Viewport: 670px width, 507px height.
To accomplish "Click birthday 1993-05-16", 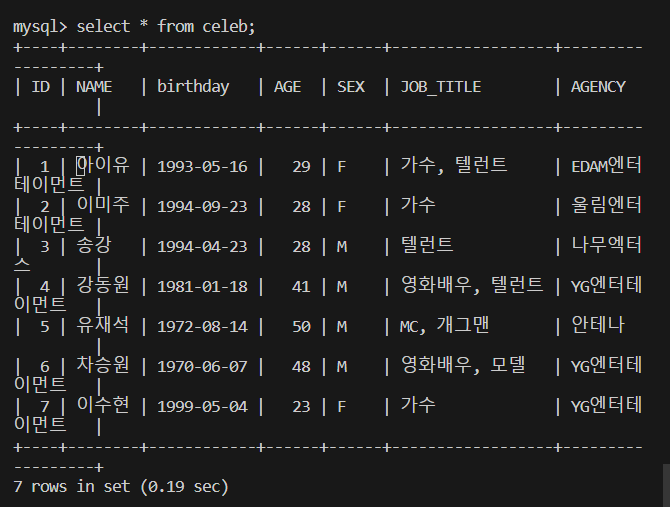I will pyautogui.click(x=202, y=167).
